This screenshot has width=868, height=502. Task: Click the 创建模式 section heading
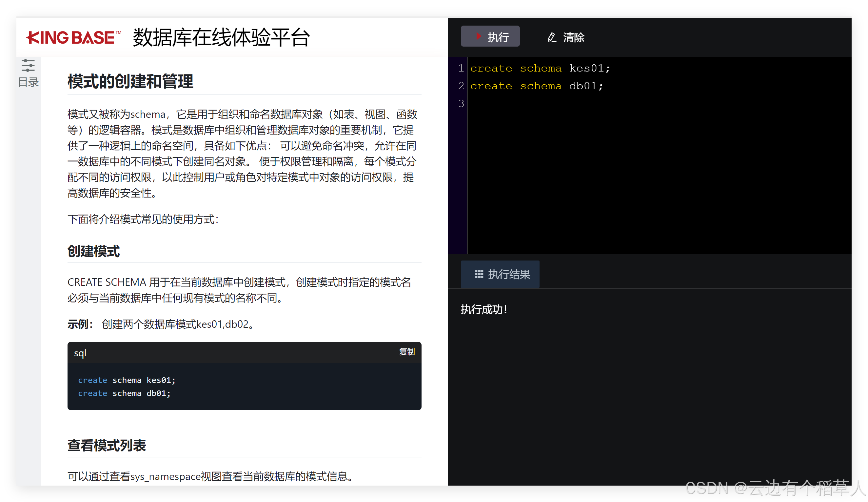(93, 251)
